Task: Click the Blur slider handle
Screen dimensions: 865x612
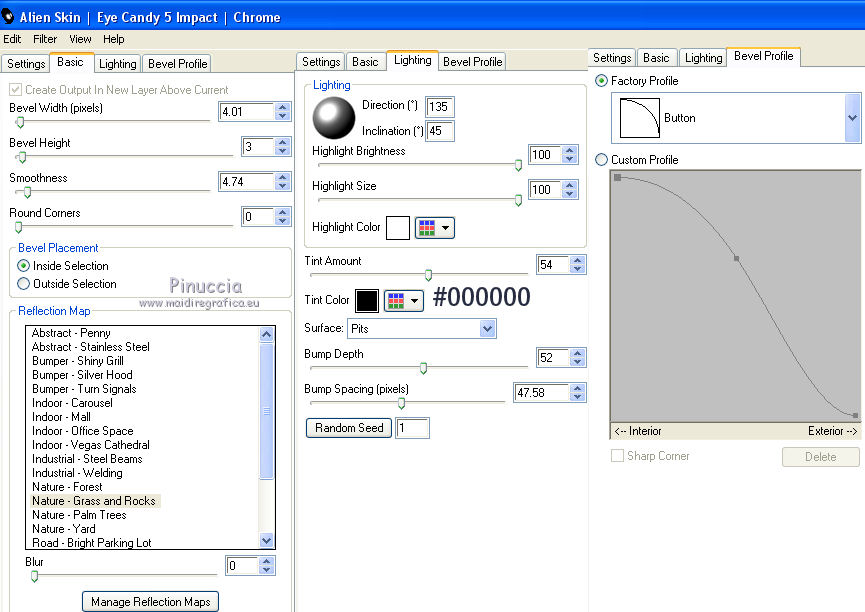Action: point(34,577)
